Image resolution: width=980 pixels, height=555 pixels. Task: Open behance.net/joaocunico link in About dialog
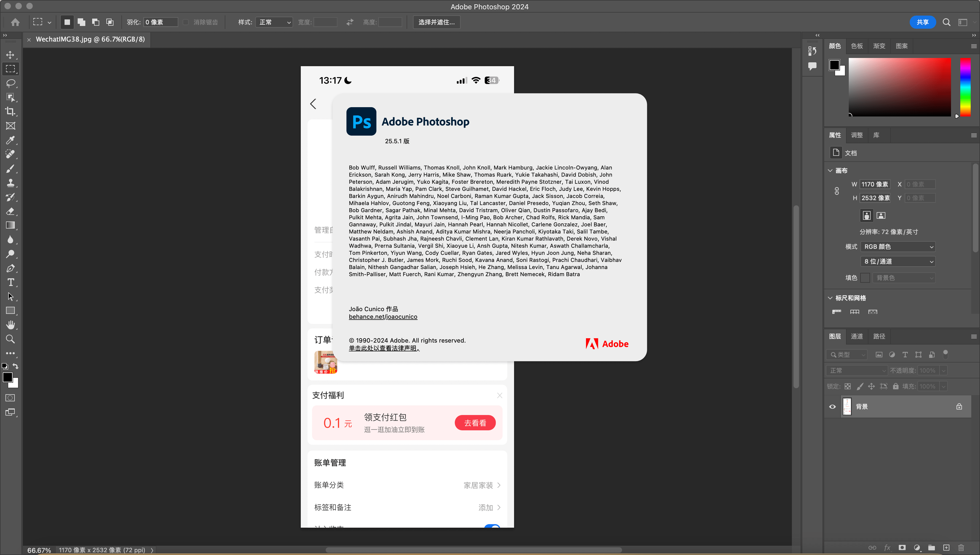[383, 317]
